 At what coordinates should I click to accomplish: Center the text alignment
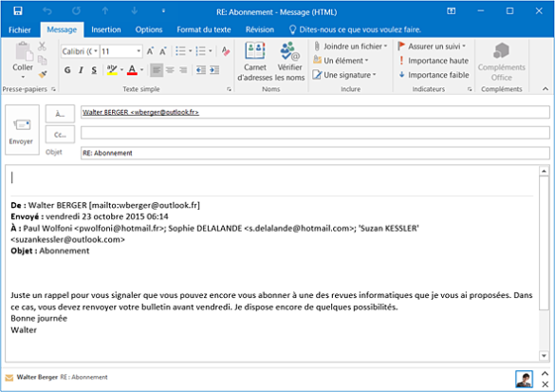pos(170,70)
